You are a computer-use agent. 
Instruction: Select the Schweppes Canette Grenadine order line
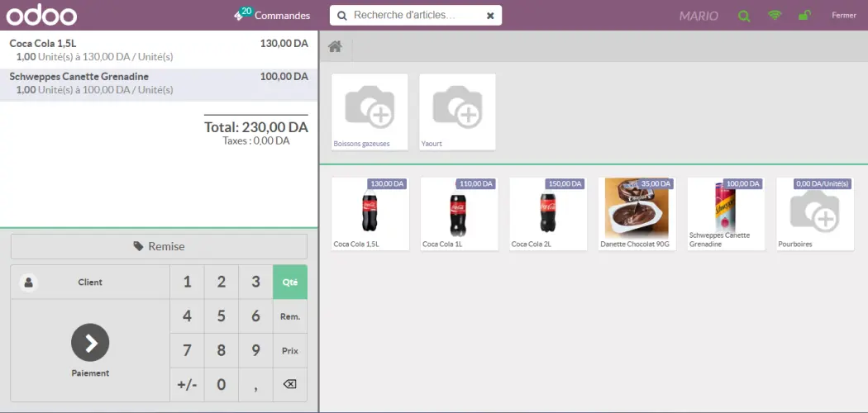point(159,84)
